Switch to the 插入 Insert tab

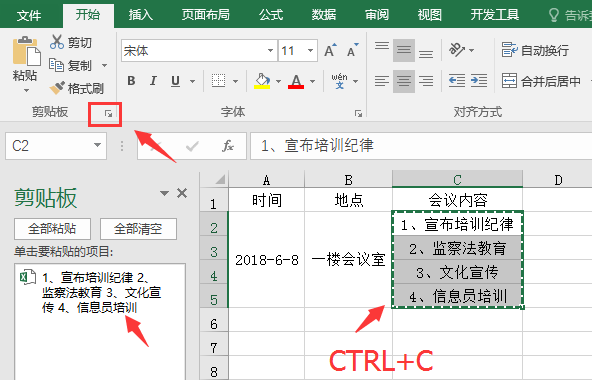click(x=140, y=15)
